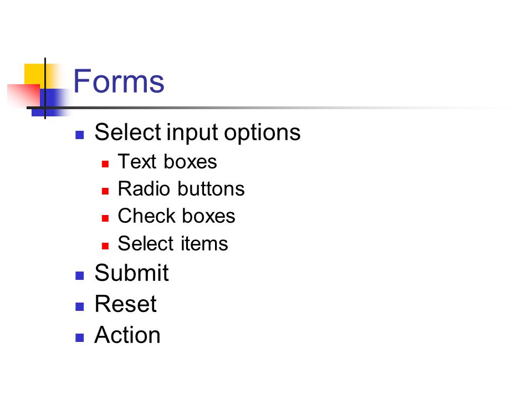
Task: Click the 'Radio buttons' list item
Action: coord(181,188)
